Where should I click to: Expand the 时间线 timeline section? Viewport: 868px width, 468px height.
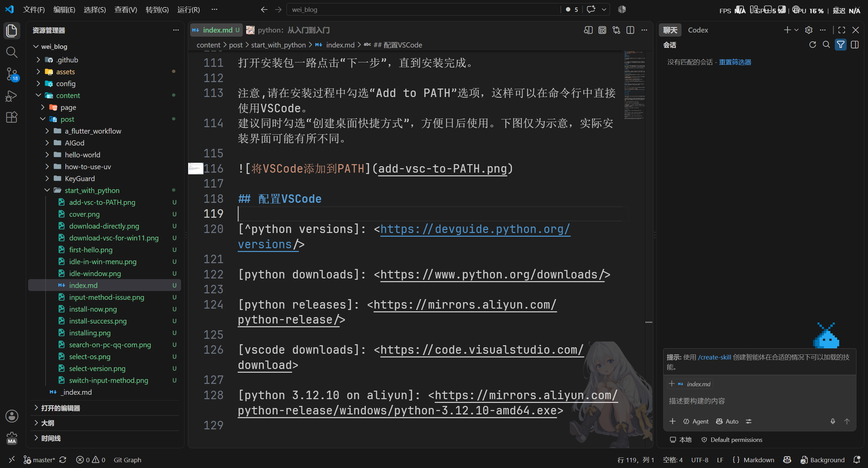(51, 438)
